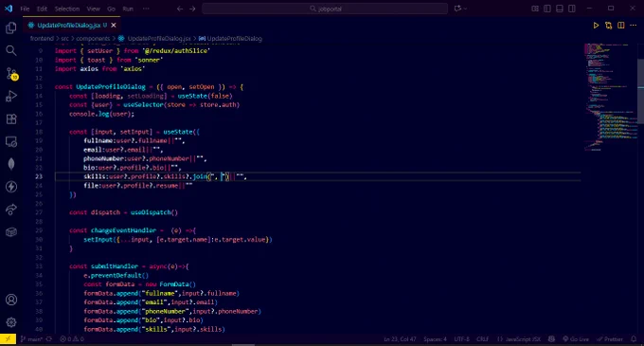Open the remote window indicator in status bar
This screenshot has height=346, width=644.
tap(8, 339)
